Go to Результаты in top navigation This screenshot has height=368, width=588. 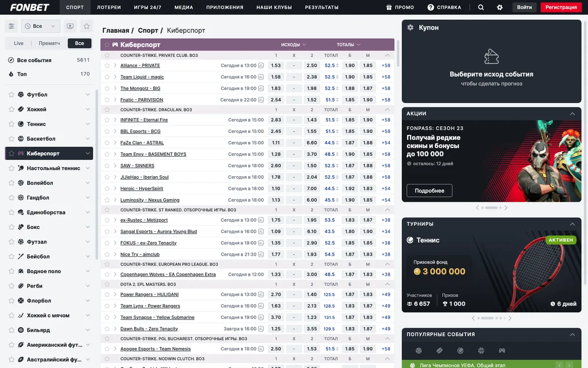[321, 7]
